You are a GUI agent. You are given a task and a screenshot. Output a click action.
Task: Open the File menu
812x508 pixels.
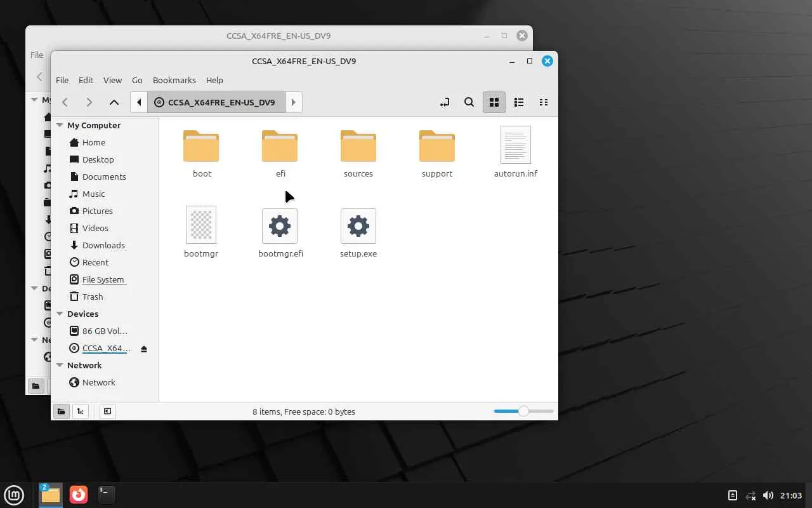(x=62, y=80)
